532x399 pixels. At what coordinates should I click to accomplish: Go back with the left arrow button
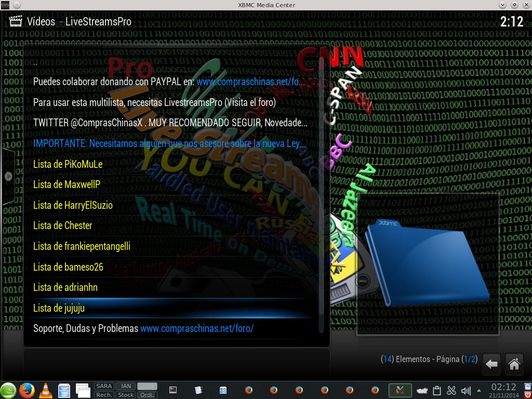point(491,364)
